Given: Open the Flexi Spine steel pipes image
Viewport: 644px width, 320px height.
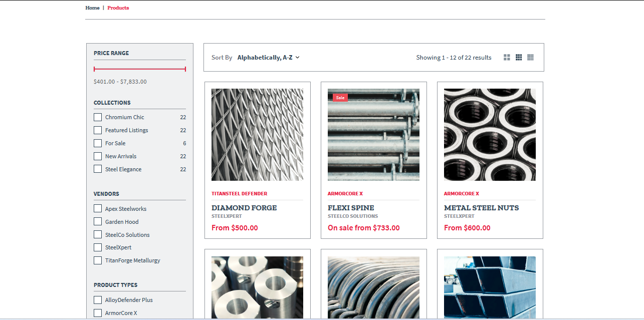Looking at the screenshot, I should (x=373, y=135).
